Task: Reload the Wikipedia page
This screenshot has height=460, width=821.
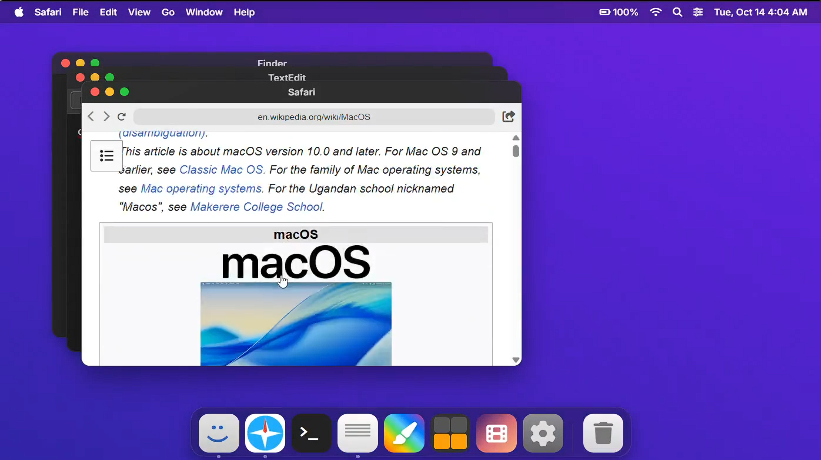Action: (122, 117)
